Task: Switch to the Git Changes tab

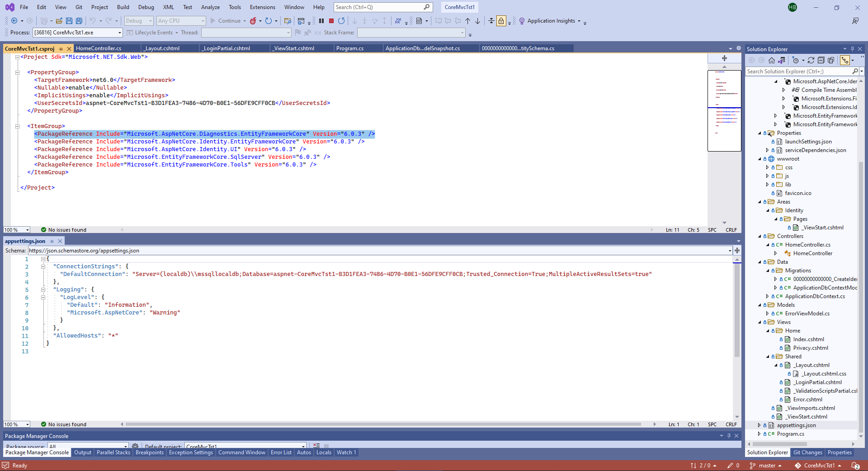Action: (808, 452)
